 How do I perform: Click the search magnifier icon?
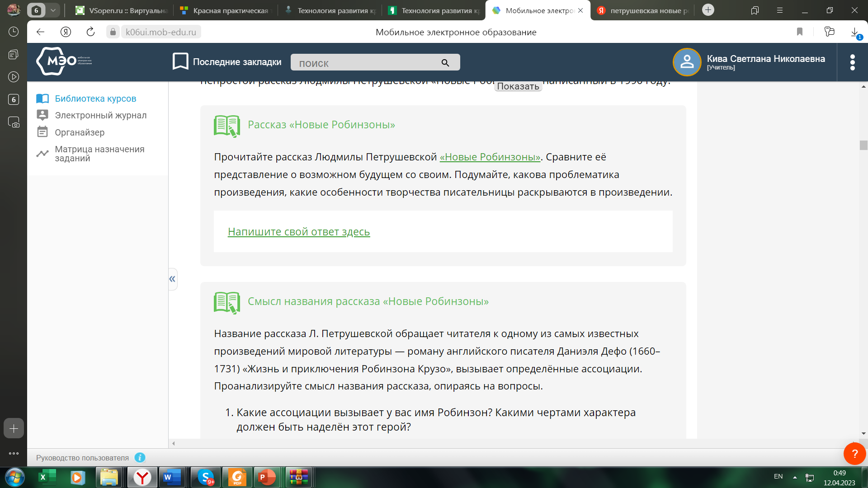pos(445,63)
